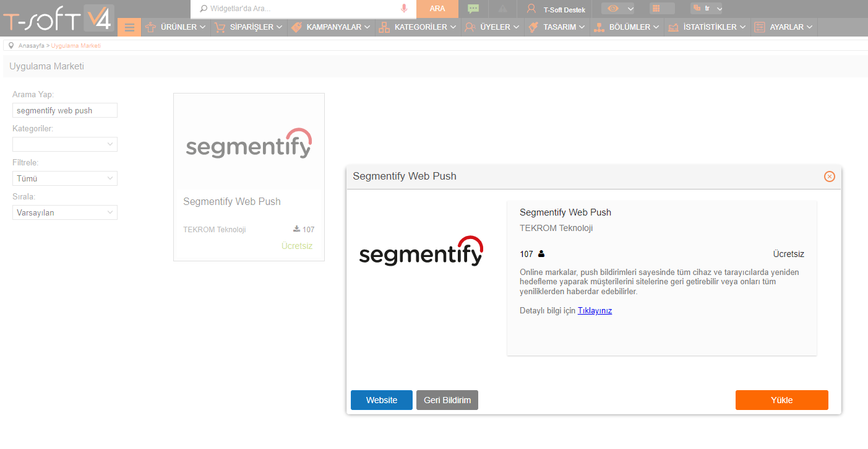Open the KAMPANYALAR menu
Image resolution: width=868 pixels, height=449 pixels.
[331, 27]
